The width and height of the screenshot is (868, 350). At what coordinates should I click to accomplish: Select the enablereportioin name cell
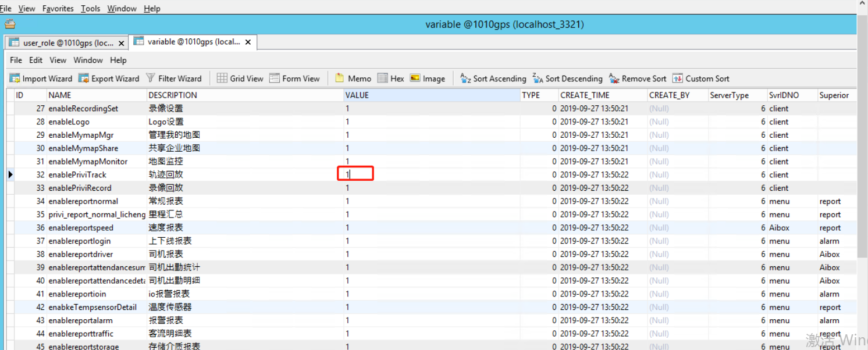point(97,294)
